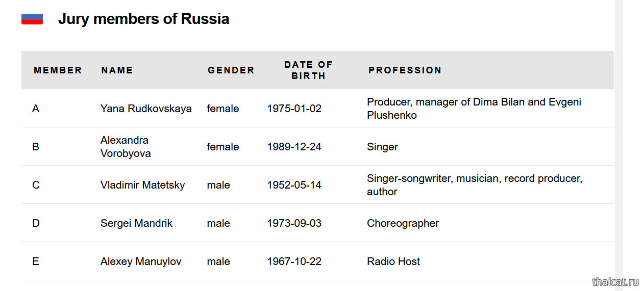This screenshot has width=644, height=291.
Task: Select the name Alexey Manuylov
Action: click(x=141, y=261)
